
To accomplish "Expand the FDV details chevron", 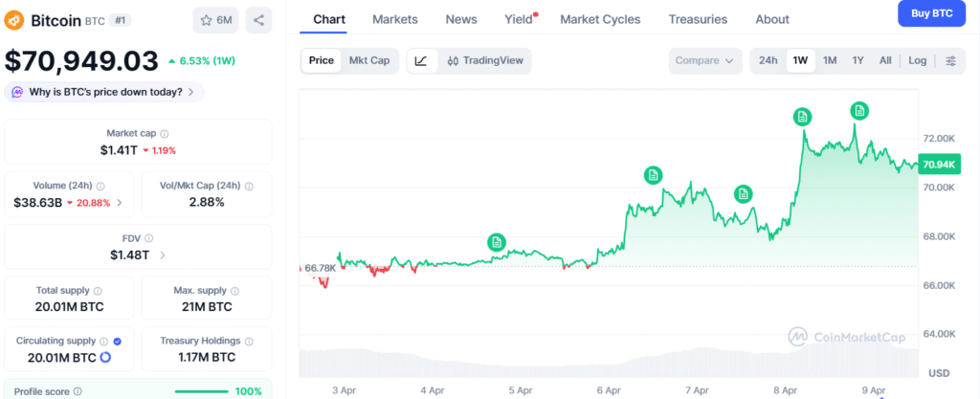I will tap(163, 255).
